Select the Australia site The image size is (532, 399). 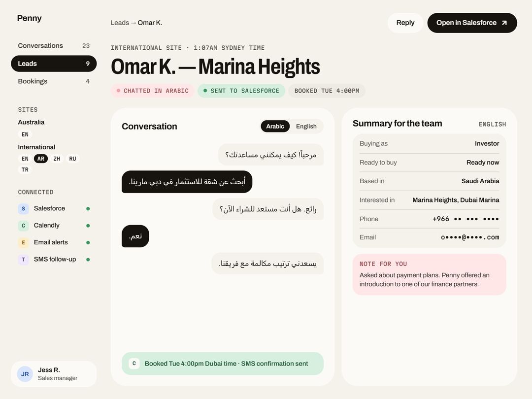point(31,122)
